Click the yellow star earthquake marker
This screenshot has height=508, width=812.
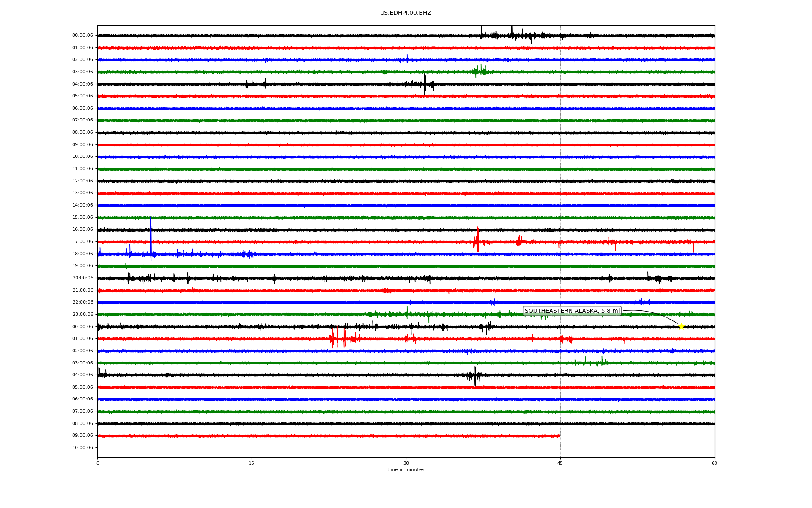[x=681, y=326]
